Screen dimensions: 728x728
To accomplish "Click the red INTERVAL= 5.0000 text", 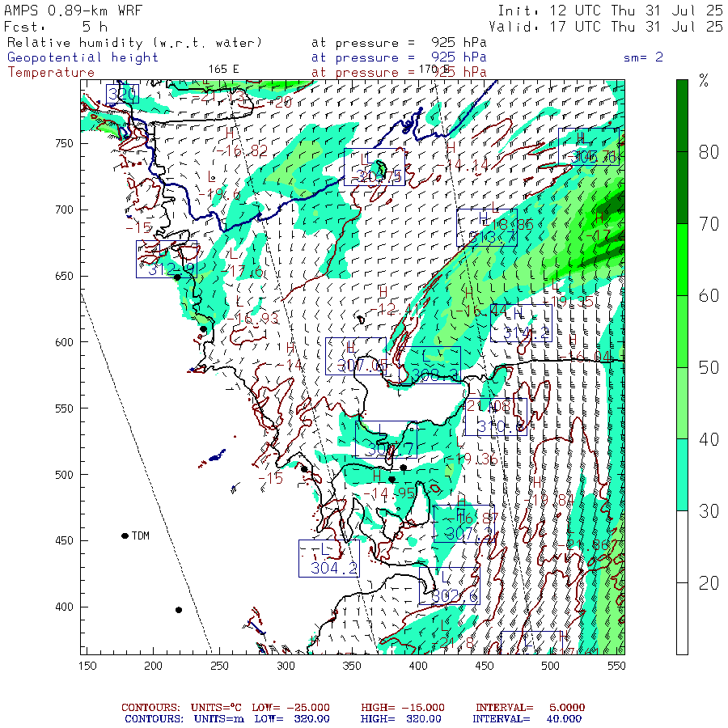I will (530, 708).
